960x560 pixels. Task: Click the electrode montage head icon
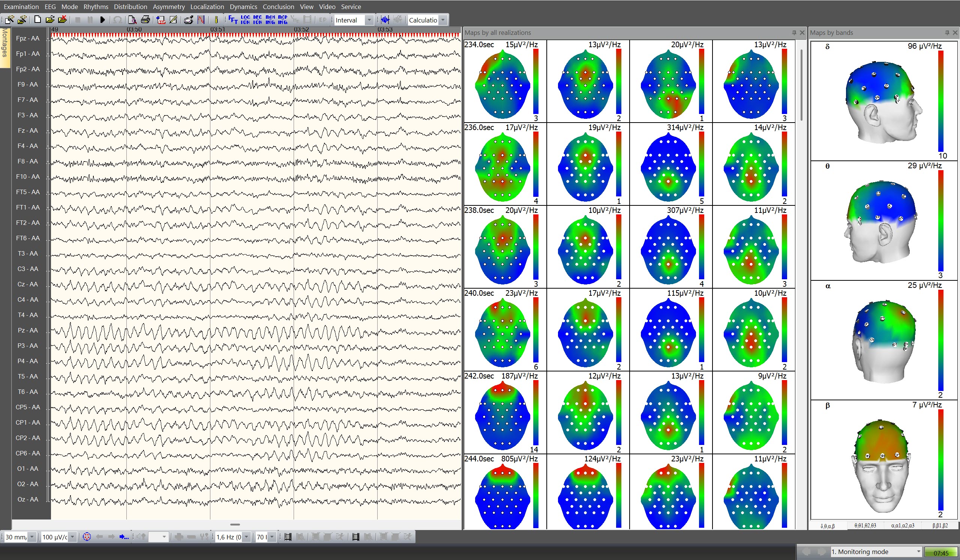click(87, 537)
